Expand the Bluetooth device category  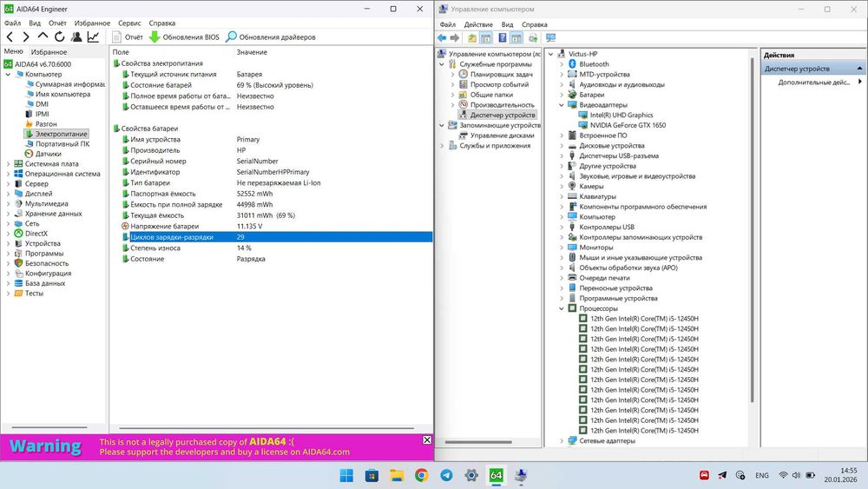click(x=562, y=64)
